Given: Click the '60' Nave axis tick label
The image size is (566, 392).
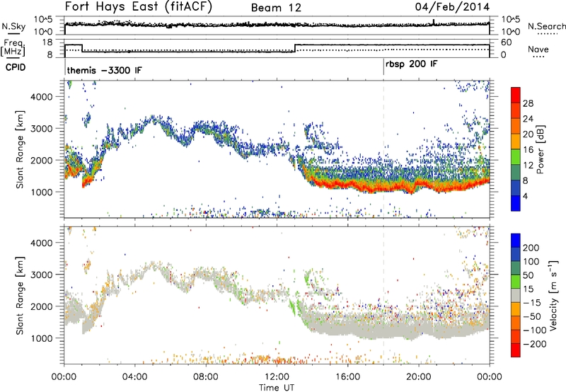Looking at the screenshot, I should [507, 42].
